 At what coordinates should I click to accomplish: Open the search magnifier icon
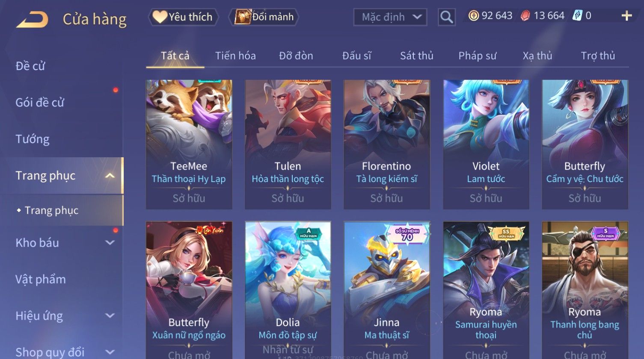pos(446,17)
